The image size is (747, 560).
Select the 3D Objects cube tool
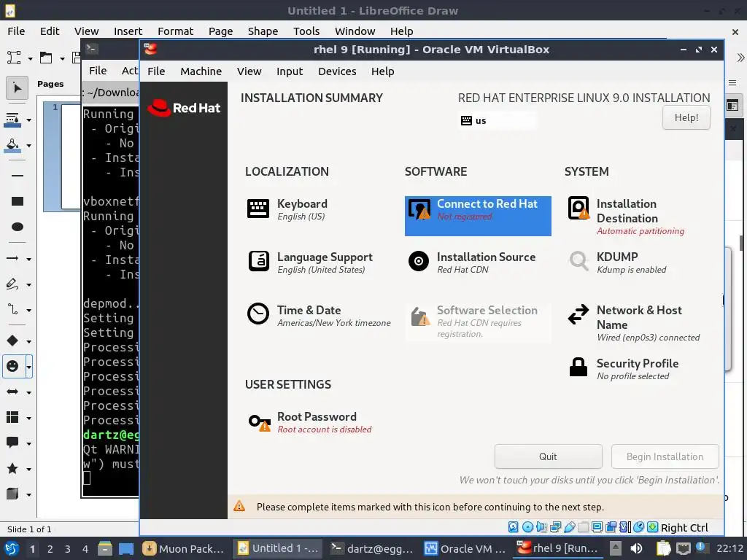[x=12, y=494]
